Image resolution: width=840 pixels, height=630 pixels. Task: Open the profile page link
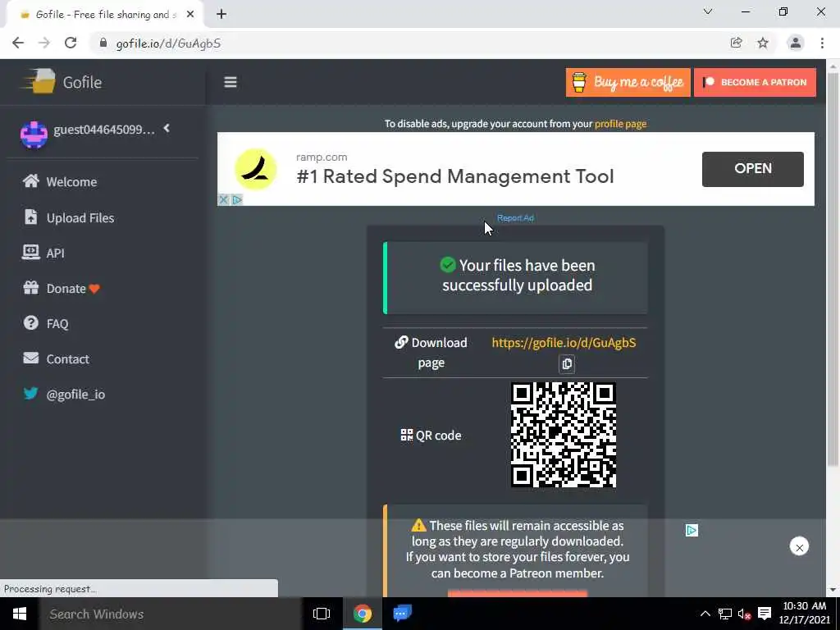(x=620, y=124)
